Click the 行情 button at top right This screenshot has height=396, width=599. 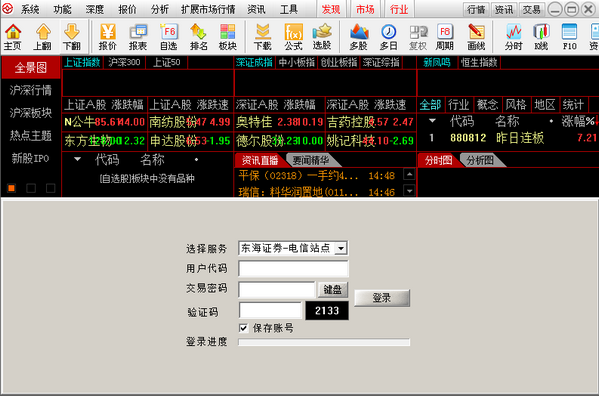[476, 10]
